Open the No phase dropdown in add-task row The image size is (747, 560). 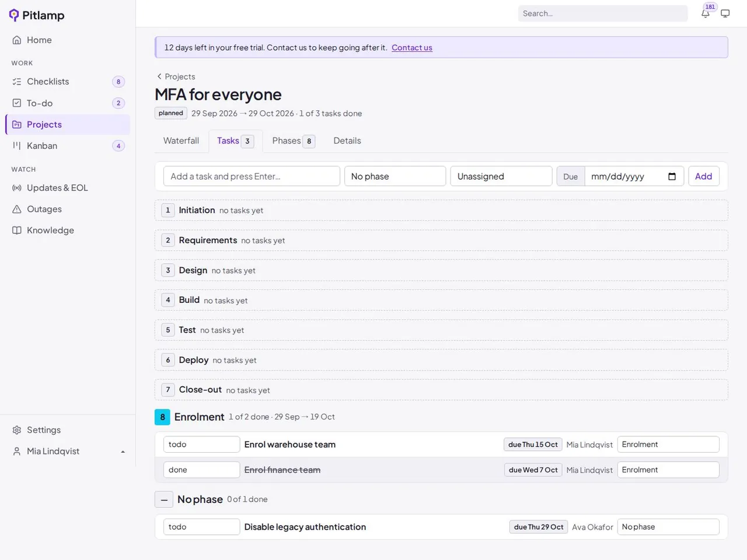click(x=395, y=176)
